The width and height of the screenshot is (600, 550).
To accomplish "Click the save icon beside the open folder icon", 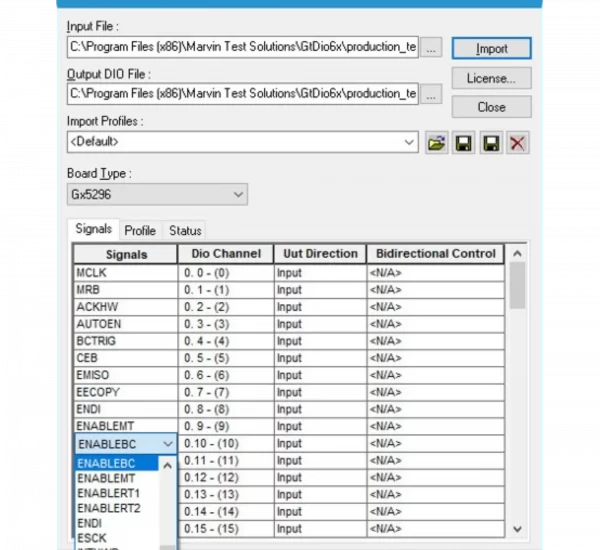I will [463, 144].
